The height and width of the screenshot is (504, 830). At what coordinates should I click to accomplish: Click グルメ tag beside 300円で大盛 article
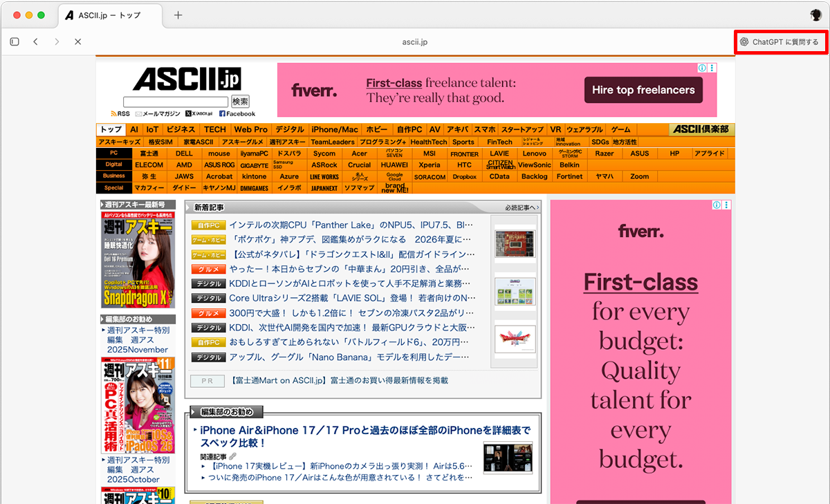pyautogui.click(x=209, y=313)
